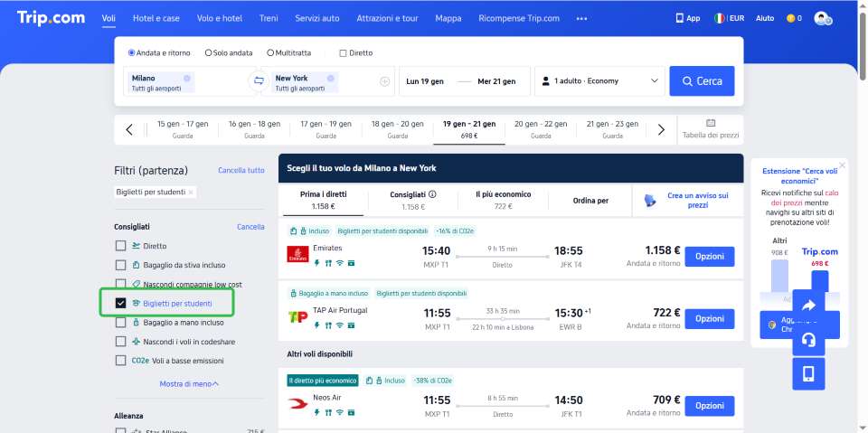This screenshot has width=868, height=433.
Task: Open the Trip.com home logo
Action: [x=51, y=18]
